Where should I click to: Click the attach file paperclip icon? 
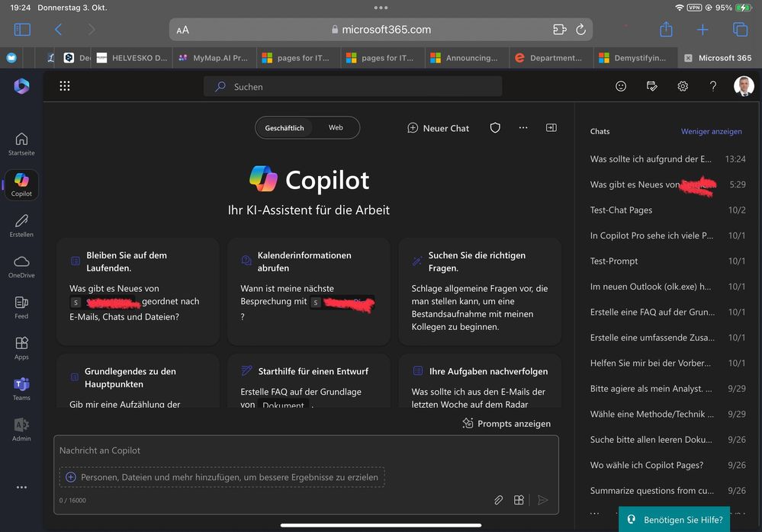(x=499, y=500)
